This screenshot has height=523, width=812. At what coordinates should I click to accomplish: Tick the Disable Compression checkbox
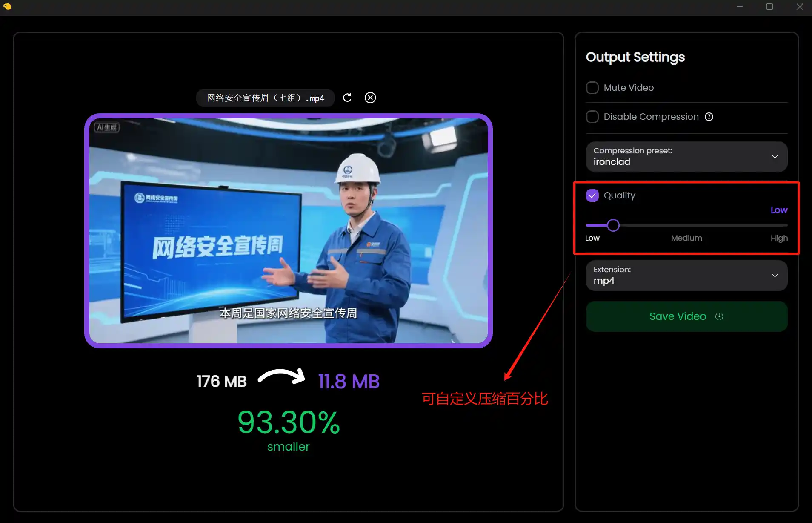pos(592,117)
